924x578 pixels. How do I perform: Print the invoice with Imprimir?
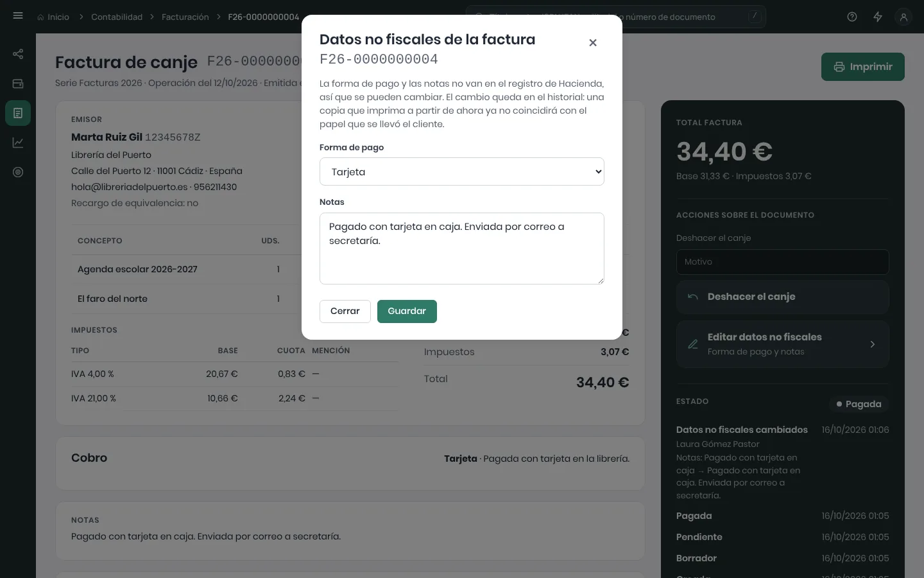point(863,67)
